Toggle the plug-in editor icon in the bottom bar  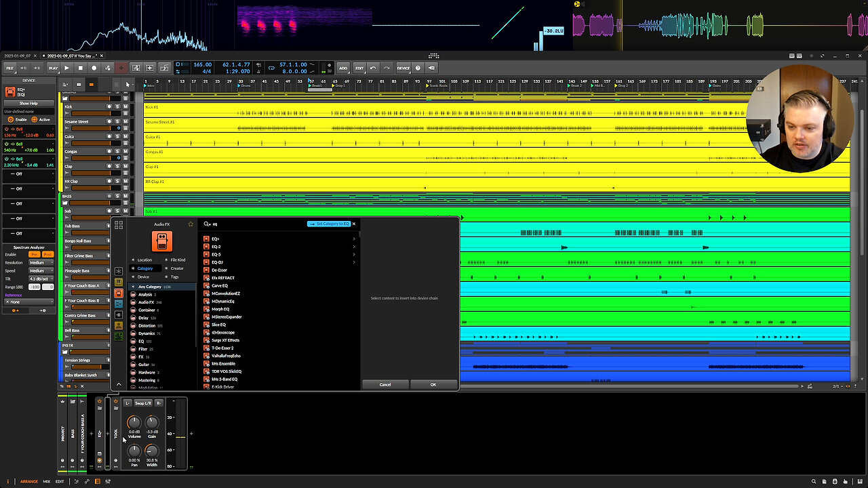point(97,481)
